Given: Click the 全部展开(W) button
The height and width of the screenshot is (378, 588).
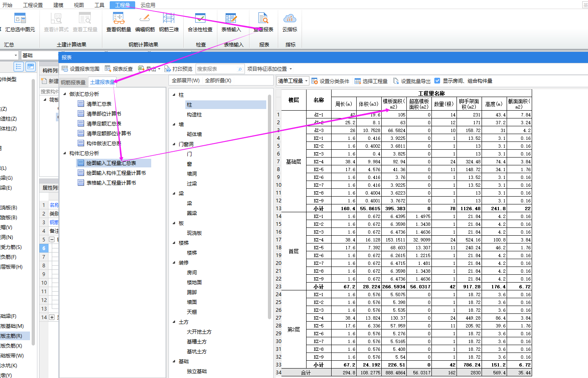Looking at the screenshot, I should pos(186,81).
